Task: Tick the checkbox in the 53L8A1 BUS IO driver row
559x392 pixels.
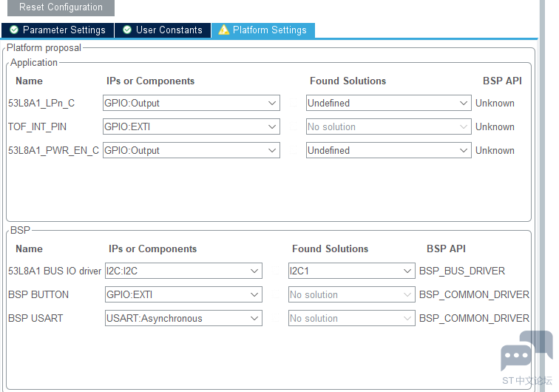Action: tap(276, 271)
